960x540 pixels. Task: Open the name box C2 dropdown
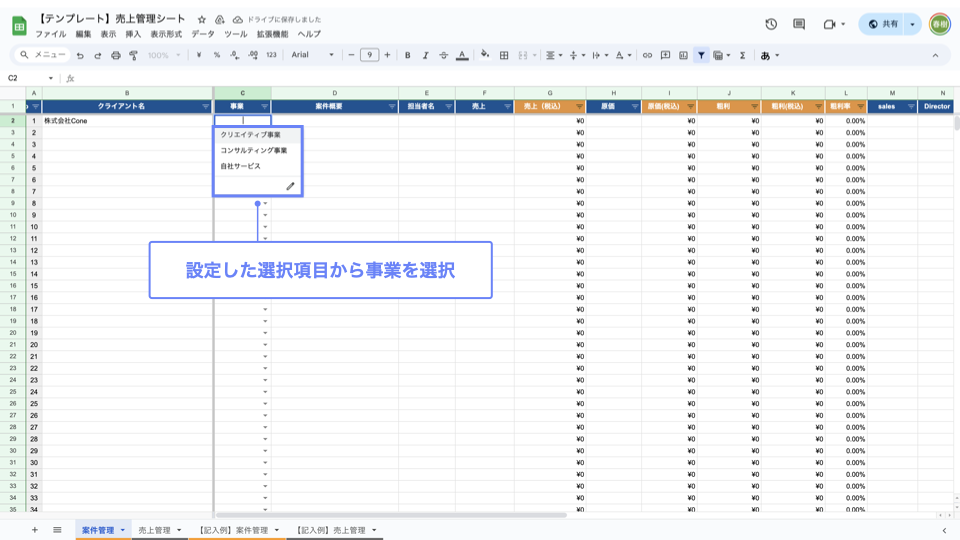[51, 78]
